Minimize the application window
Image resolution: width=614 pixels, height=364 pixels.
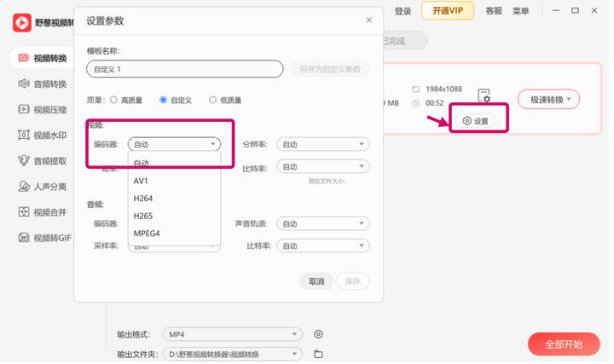(556, 10)
